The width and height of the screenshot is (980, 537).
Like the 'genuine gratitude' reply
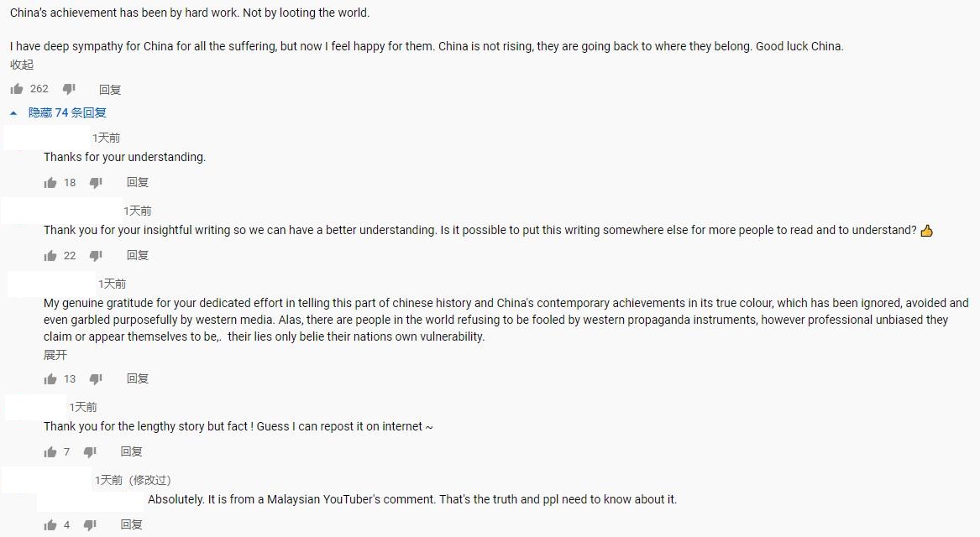[x=50, y=378]
